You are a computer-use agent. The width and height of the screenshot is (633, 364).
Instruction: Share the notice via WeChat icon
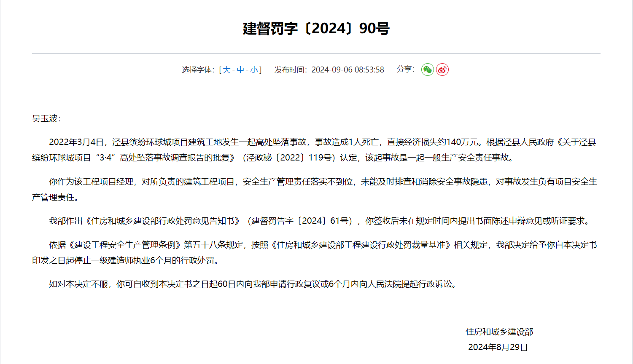(428, 70)
